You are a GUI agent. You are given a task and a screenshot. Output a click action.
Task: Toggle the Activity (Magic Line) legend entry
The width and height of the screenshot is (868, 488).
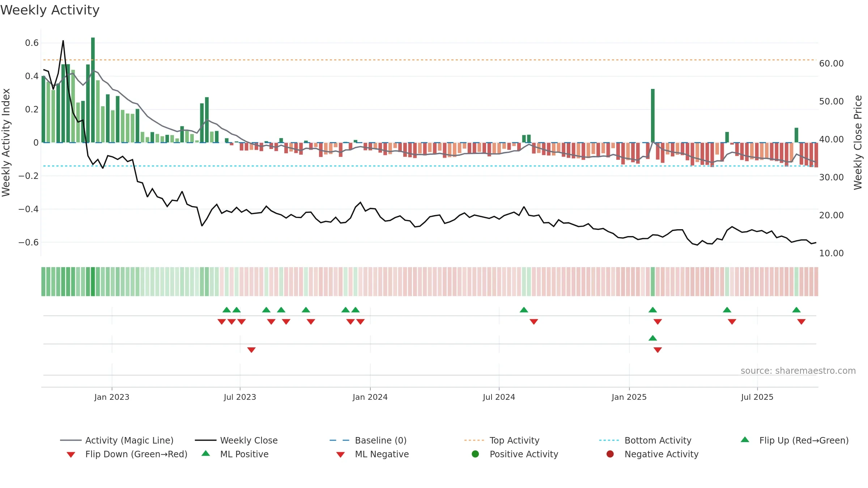tap(116, 440)
